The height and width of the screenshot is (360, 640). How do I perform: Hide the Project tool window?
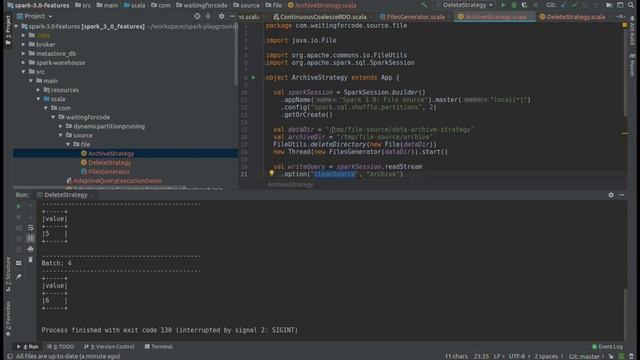(232, 16)
